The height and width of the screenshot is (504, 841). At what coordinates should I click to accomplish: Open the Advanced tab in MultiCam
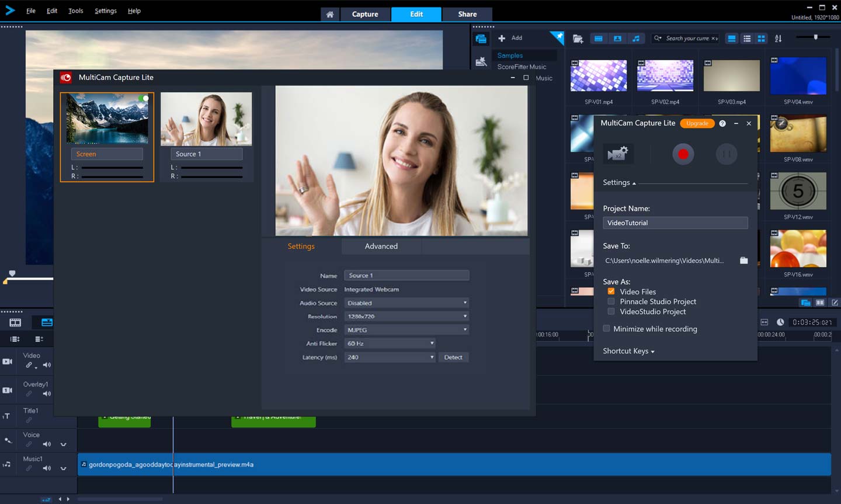381,246
